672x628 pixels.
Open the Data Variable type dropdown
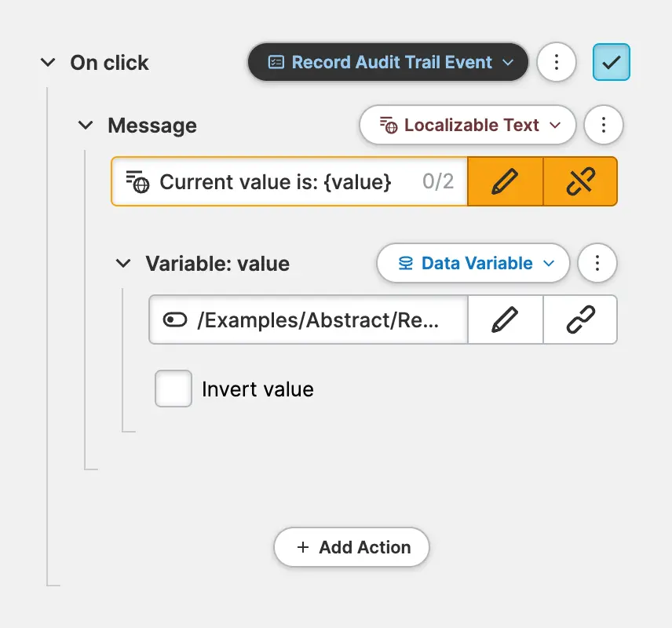[473, 263]
